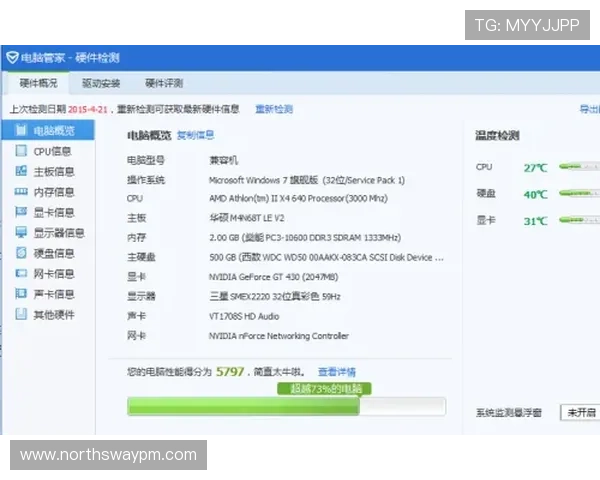Click the 显卡 temperature bar
Image resolution: width=600 pixels, height=480 pixels.
coord(579,220)
